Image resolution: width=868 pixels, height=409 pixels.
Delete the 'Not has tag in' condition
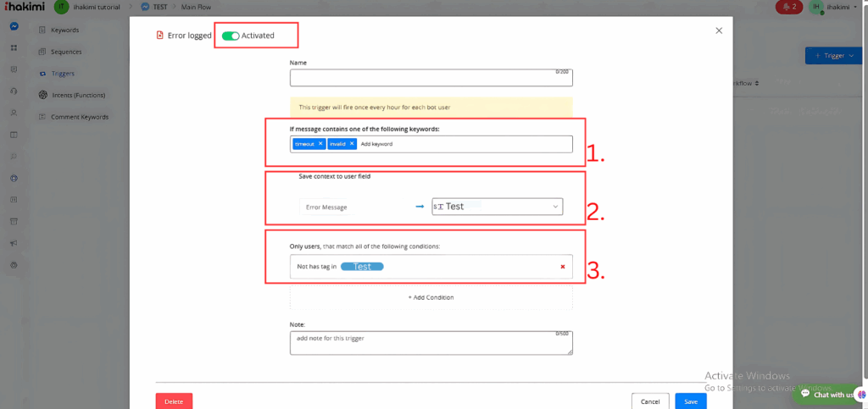(562, 267)
